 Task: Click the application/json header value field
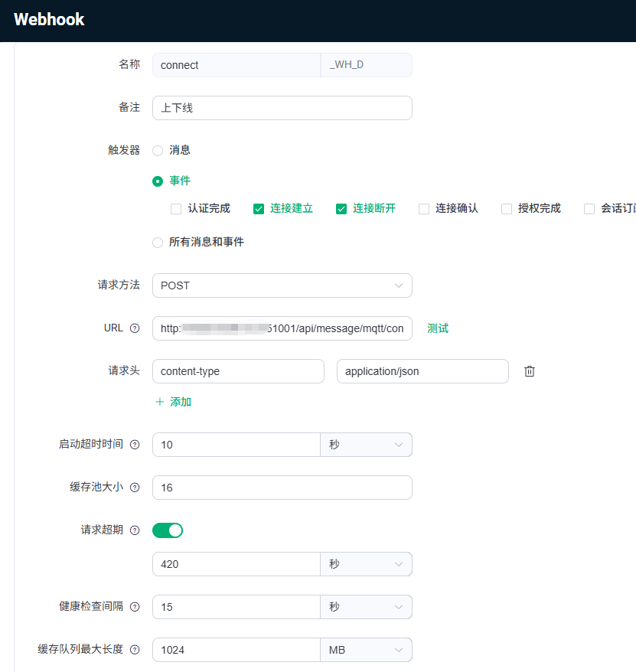[x=422, y=371]
